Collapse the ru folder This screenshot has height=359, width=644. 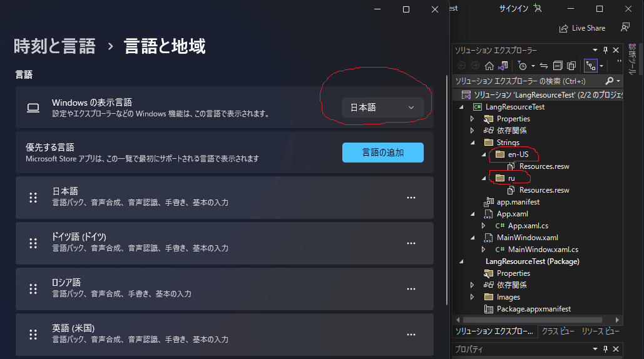click(x=484, y=178)
